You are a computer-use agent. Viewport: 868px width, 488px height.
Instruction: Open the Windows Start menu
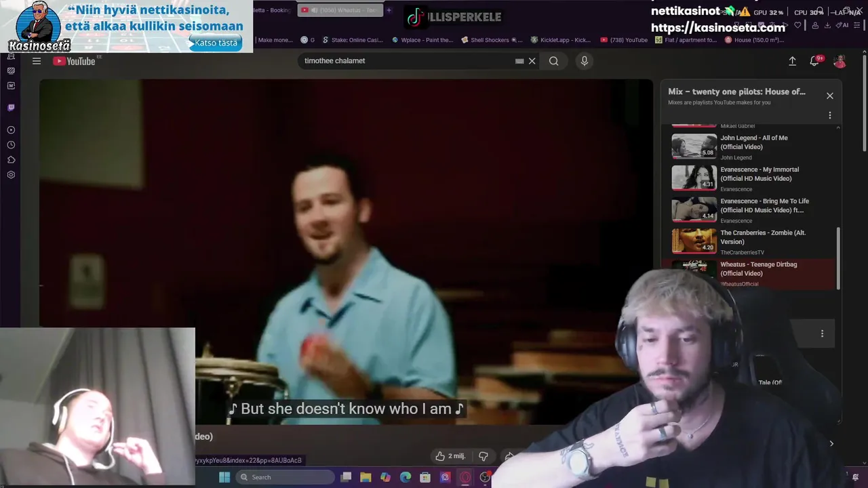point(224,477)
